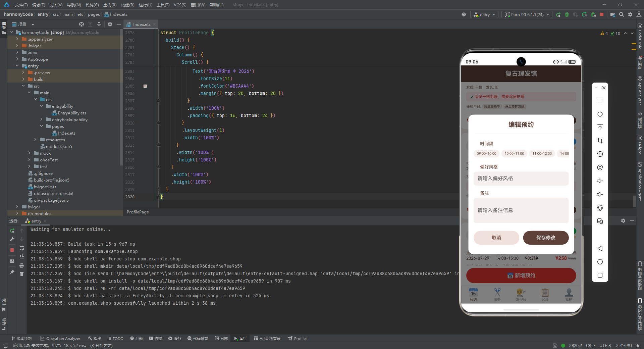Click the search magnifier in the top toolbar
Viewport: 644px width, 349px height.
pos(622,14)
